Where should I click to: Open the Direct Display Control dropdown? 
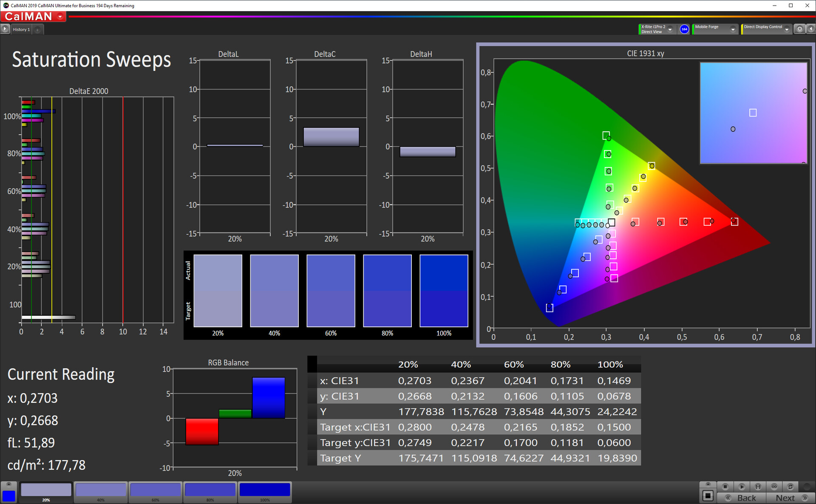pyautogui.click(x=787, y=29)
